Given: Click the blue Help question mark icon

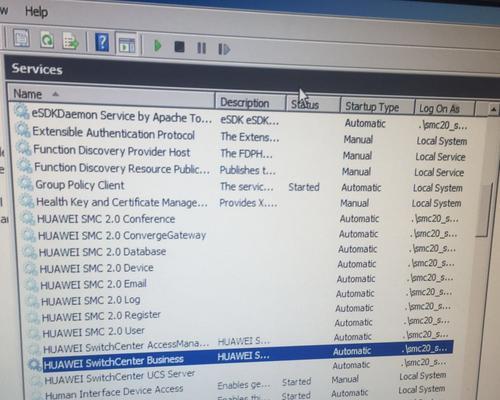Looking at the screenshot, I should [x=102, y=42].
